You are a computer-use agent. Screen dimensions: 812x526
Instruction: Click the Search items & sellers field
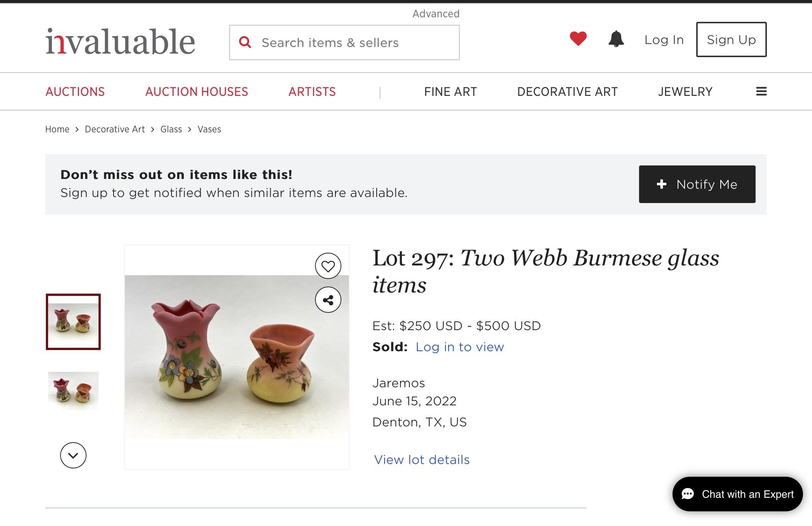[x=353, y=42]
